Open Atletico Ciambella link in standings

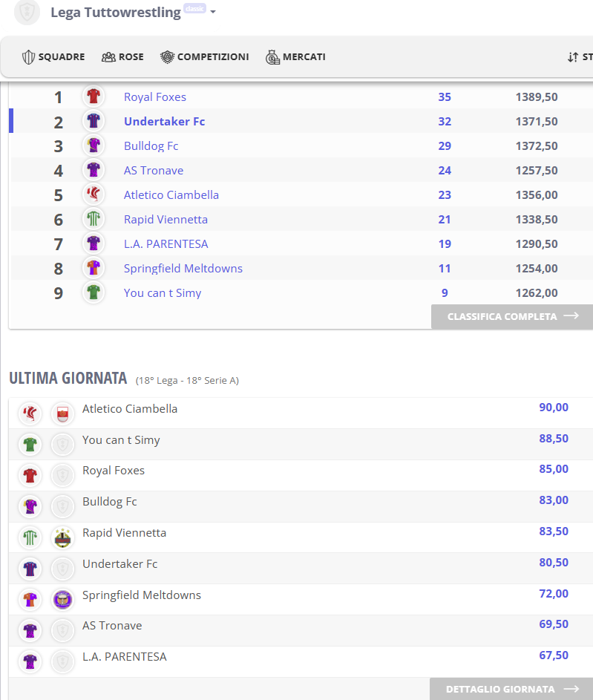171,195
